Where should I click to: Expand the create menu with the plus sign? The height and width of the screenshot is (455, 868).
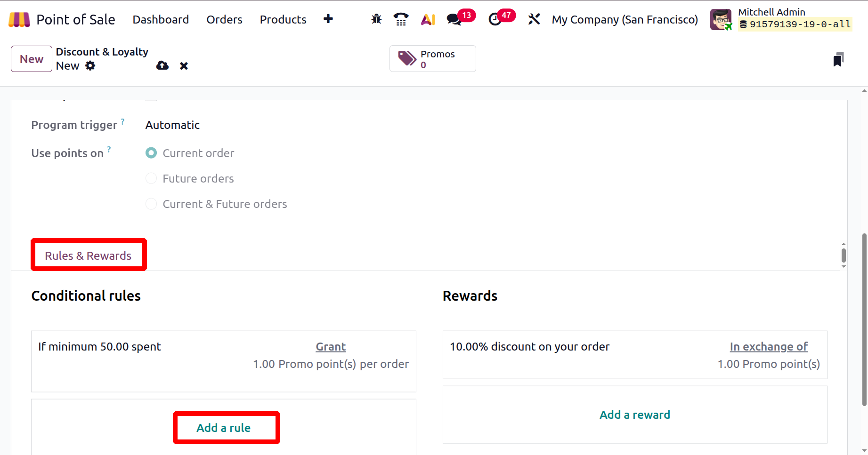click(328, 19)
